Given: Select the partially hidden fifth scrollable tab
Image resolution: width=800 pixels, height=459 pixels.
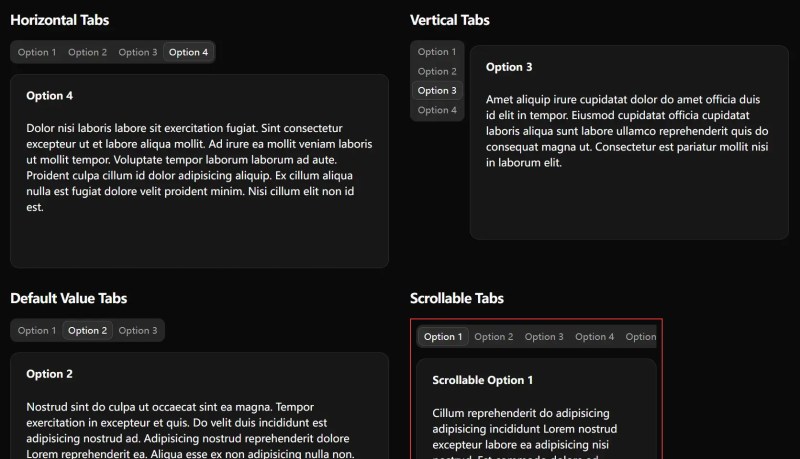Looking at the screenshot, I should pos(640,337).
